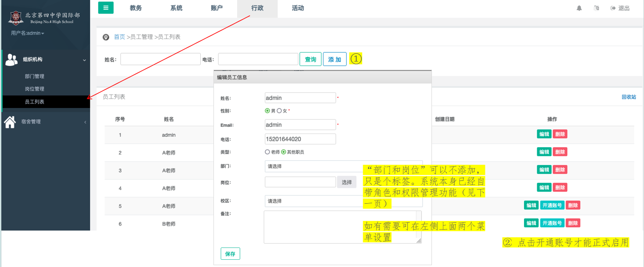Open the 回收站 recycle bin link
The image size is (644, 267).
[629, 97]
